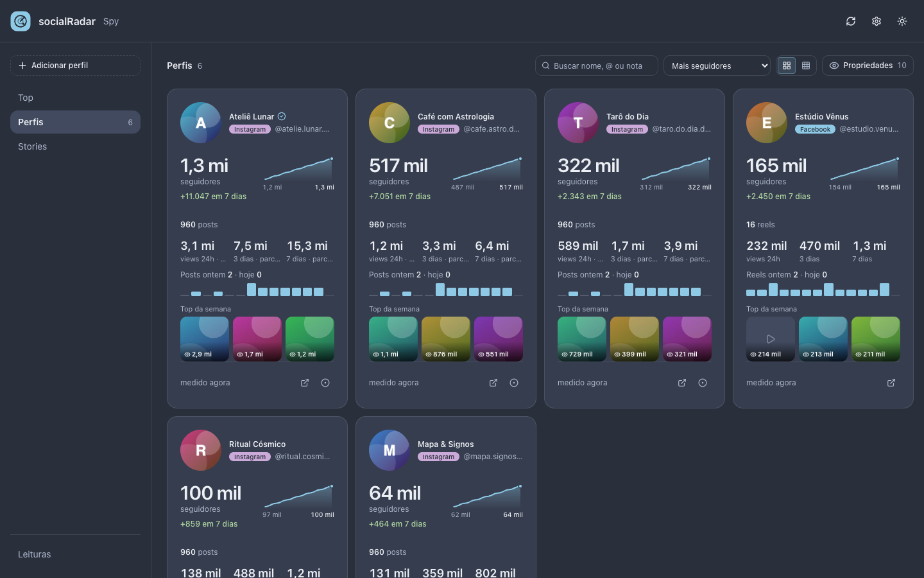The image size is (924, 578).
Task: Click the Adicionar perfil button
Action: (x=75, y=66)
